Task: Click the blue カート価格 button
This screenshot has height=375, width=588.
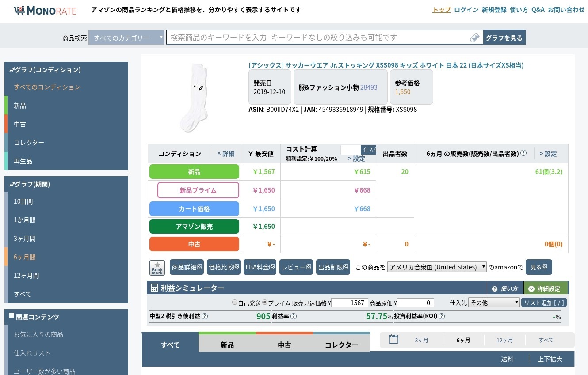Action: click(194, 209)
